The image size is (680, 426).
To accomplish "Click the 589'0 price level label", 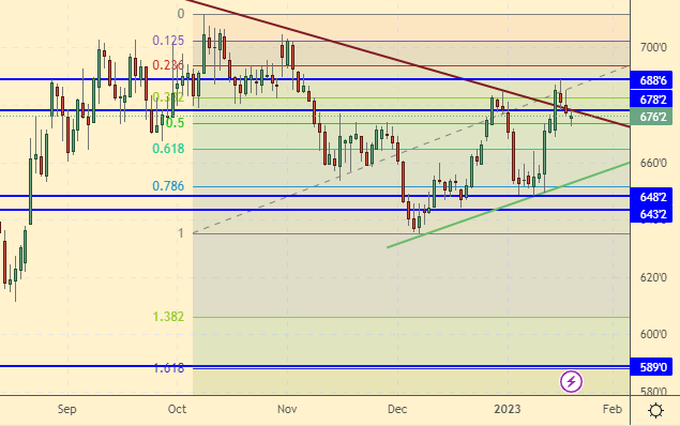I will point(654,367).
